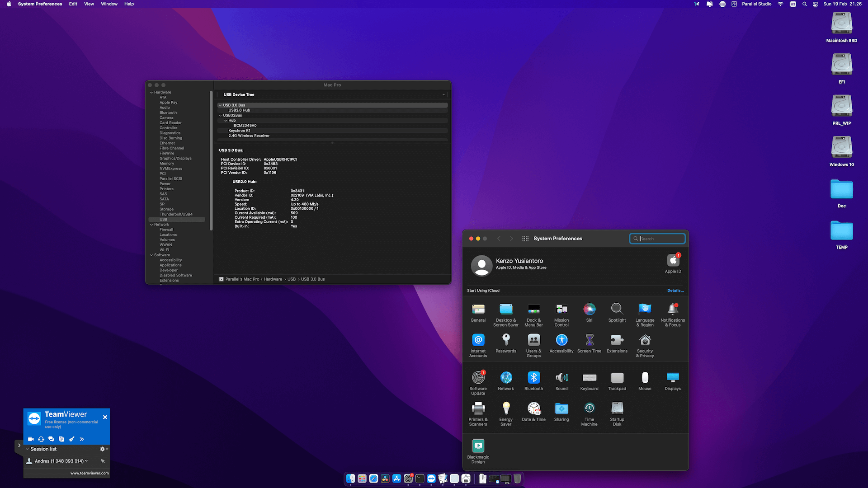Image resolution: width=868 pixels, height=488 pixels.
Task: Open www.teamviewer.com link
Action: coord(90,474)
